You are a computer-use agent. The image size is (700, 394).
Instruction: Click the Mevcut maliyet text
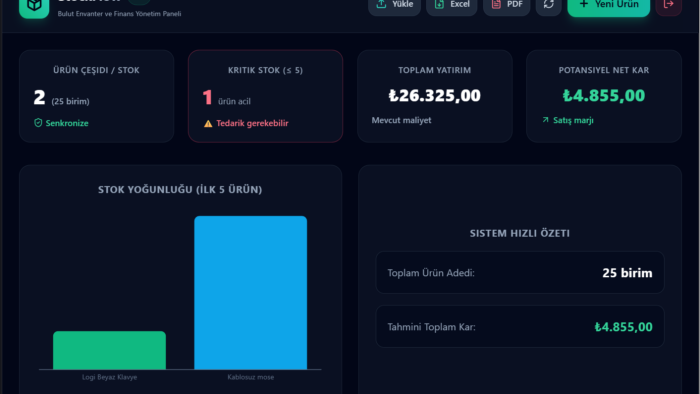click(x=401, y=120)
